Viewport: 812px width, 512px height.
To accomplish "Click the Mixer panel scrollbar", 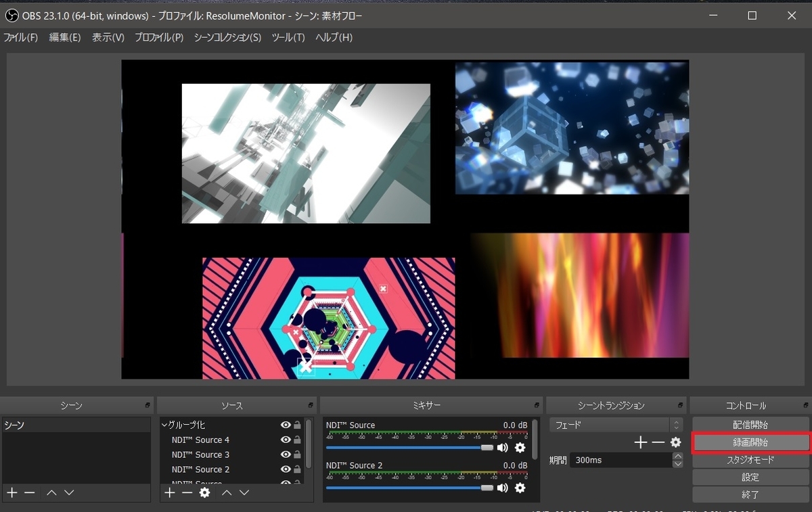I will click(x=535, y=440).
